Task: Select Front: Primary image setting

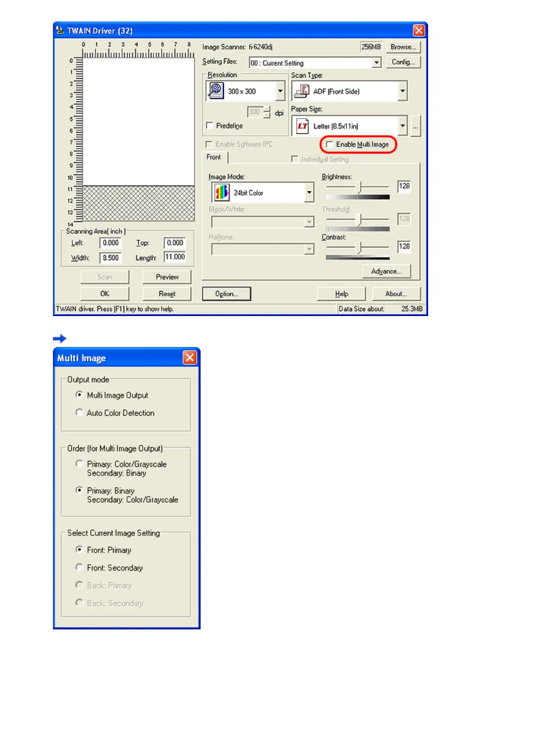Action: [x=79, y=549]
